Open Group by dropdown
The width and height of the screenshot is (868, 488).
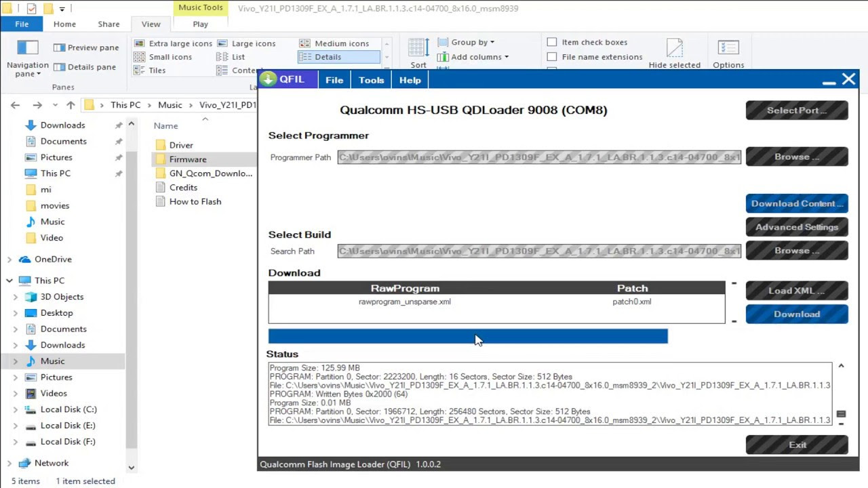[467, 42]
